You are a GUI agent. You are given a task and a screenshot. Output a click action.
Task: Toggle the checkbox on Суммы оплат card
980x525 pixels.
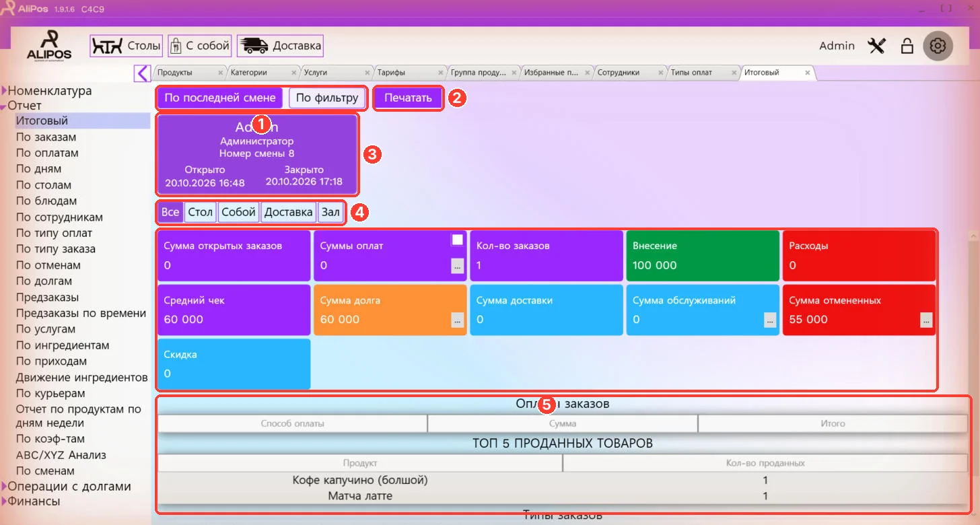pos(458,240)
